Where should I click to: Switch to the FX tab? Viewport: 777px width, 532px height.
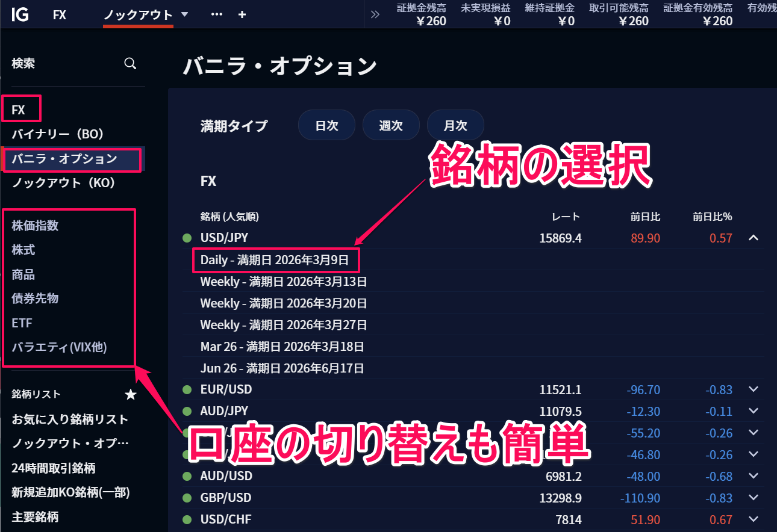tap(60, 14)
